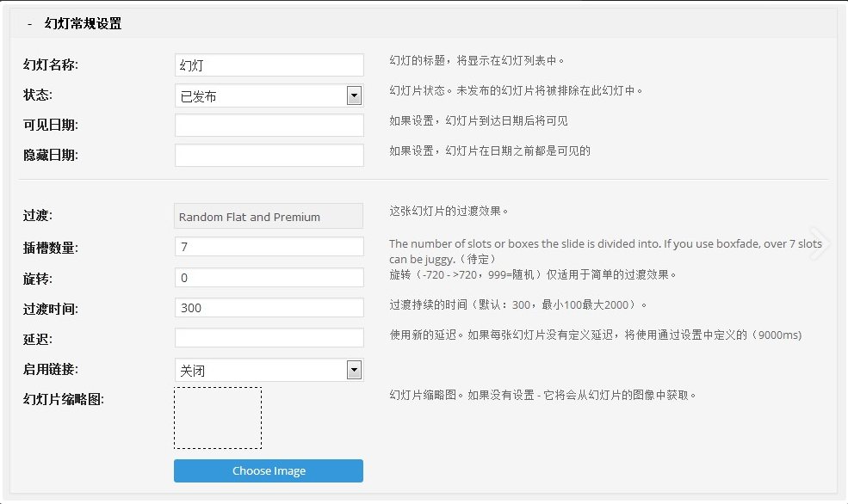
Task: Click the 过渡 label text
Action: (x=37, y=216)
